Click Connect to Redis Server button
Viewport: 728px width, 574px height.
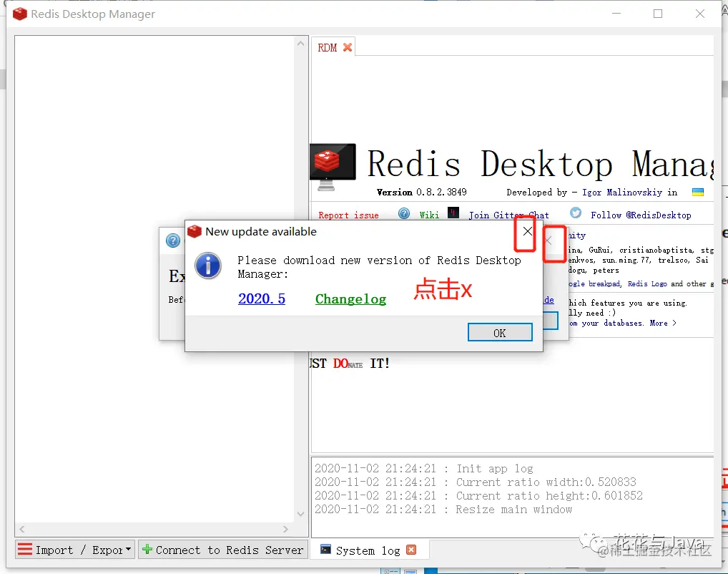pyautogui.click(x=223, y=550)
